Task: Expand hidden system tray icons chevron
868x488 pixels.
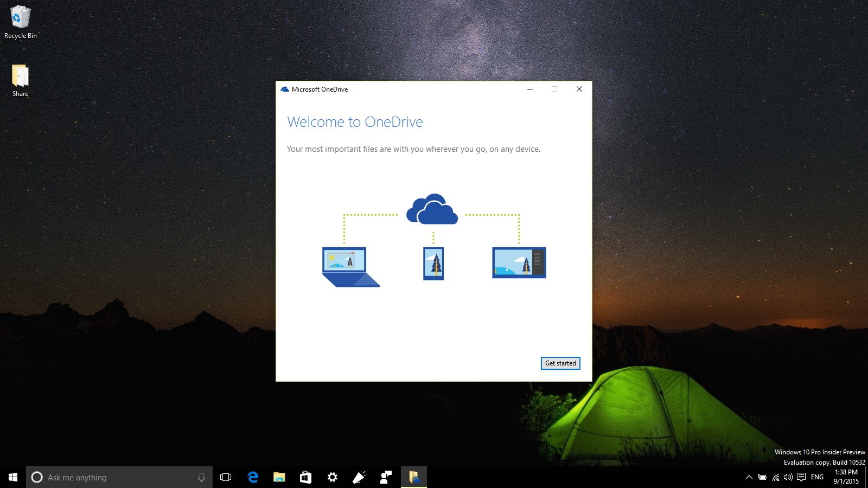Action: tap(749, 477)
